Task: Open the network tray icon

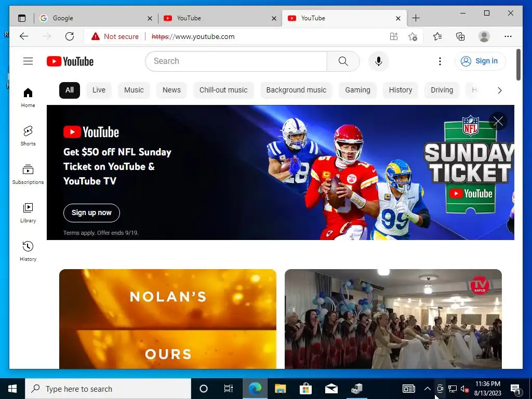Action: click(453, 389)
